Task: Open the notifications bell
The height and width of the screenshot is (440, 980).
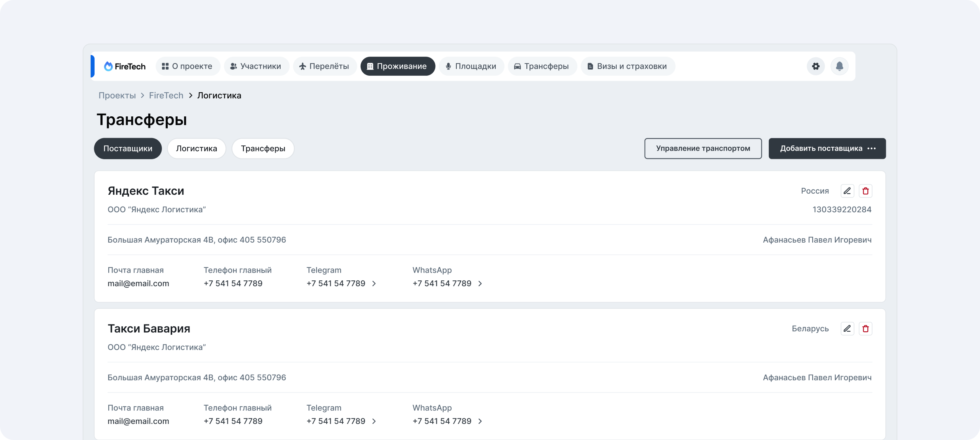Action: point(840,66)
